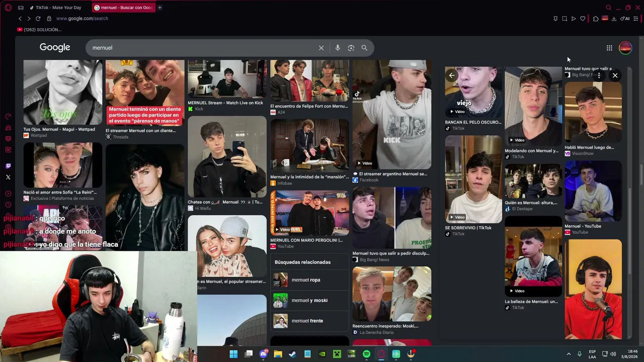This screenshot has height=362, width=644.
Task: Open the Windows Start menu
Action: pos(233,354)
